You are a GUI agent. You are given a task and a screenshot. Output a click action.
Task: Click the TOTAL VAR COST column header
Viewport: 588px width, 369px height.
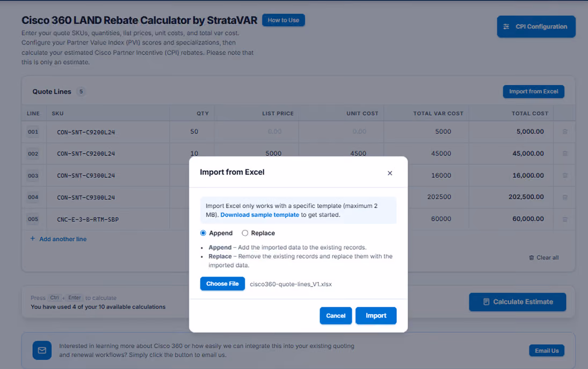[x=438, y=113]
